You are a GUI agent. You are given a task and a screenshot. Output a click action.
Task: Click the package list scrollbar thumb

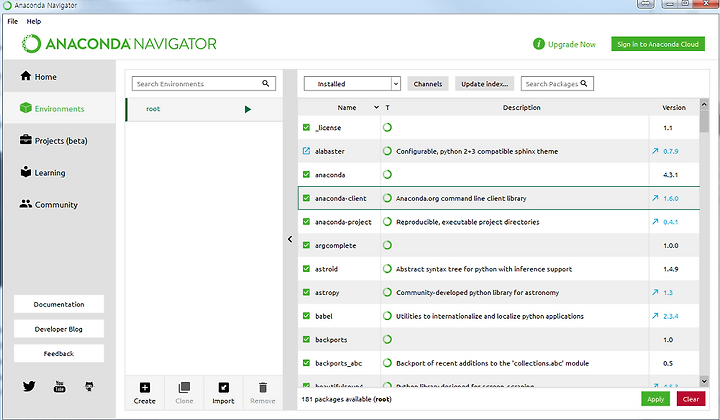click(704, 121)
